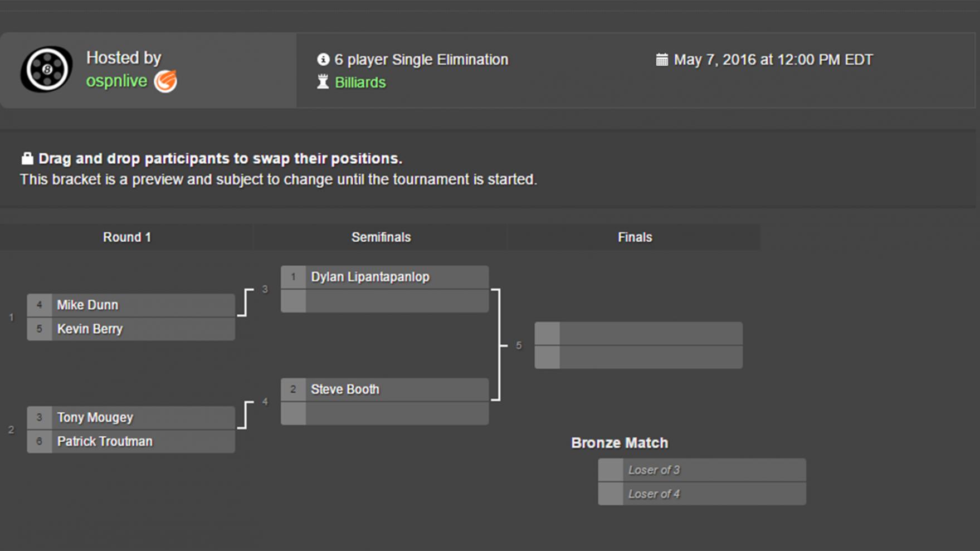Select the Round 1 column header
This screenshot has width=980, height=551.
click(x=126, y=237)
